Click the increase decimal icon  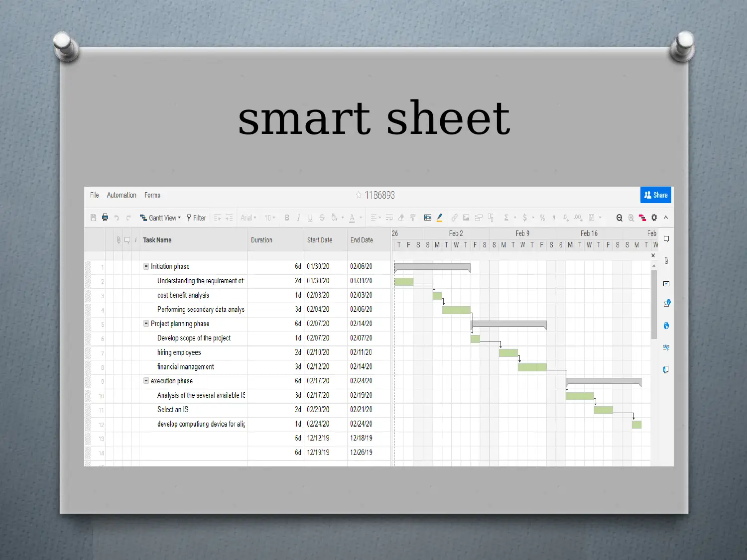tap(578, 218)
